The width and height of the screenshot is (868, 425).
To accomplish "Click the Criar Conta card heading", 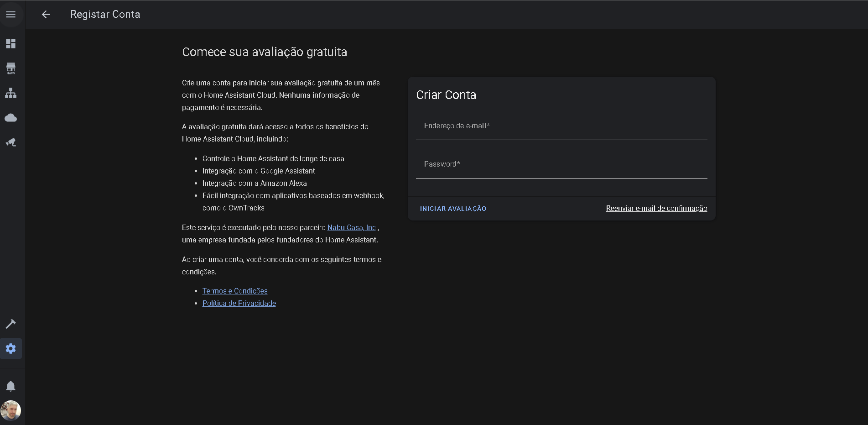I will [446, 95].
